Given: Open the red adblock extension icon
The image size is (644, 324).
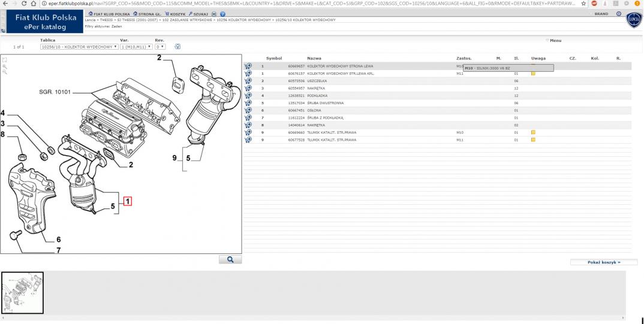Looking at the screenshot, I should (594, 3).
